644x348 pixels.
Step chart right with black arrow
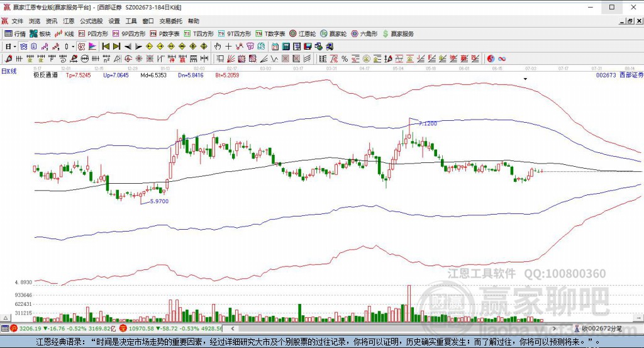coord(138,47)
